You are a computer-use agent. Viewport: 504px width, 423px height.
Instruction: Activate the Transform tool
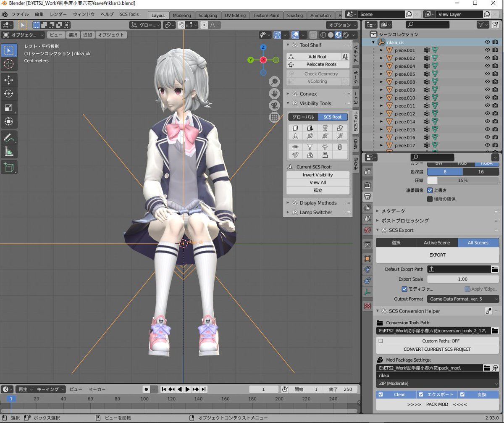point(9,121)
